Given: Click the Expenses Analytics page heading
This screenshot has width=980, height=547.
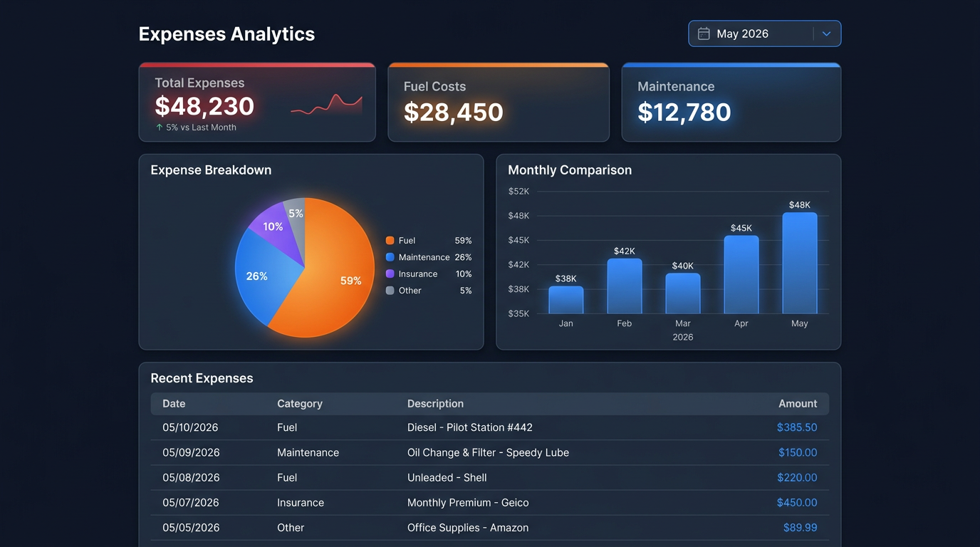Looking at the screenshot, I should tap(226, 34).
